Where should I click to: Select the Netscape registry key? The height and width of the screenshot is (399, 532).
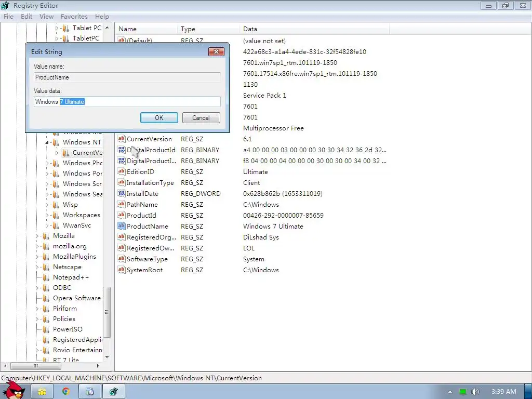click(67, 267)
